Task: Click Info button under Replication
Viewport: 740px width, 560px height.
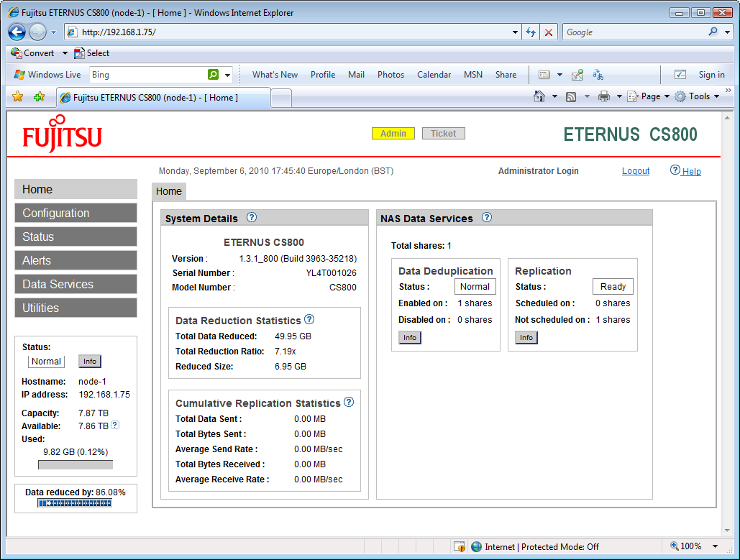Action: click(x=526, y=337)
